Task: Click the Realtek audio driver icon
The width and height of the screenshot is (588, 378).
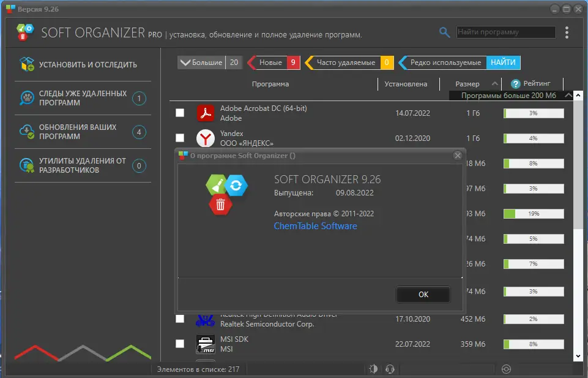Action: [x=205, y=320]
